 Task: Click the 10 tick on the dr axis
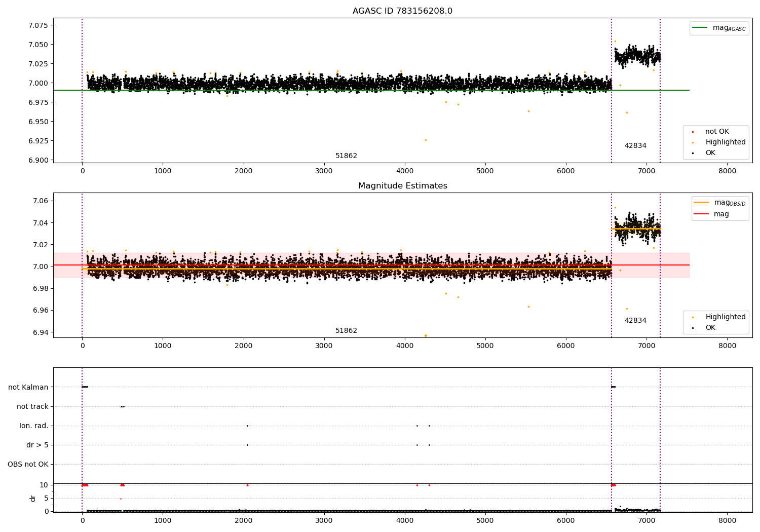[x=44, y=485]
